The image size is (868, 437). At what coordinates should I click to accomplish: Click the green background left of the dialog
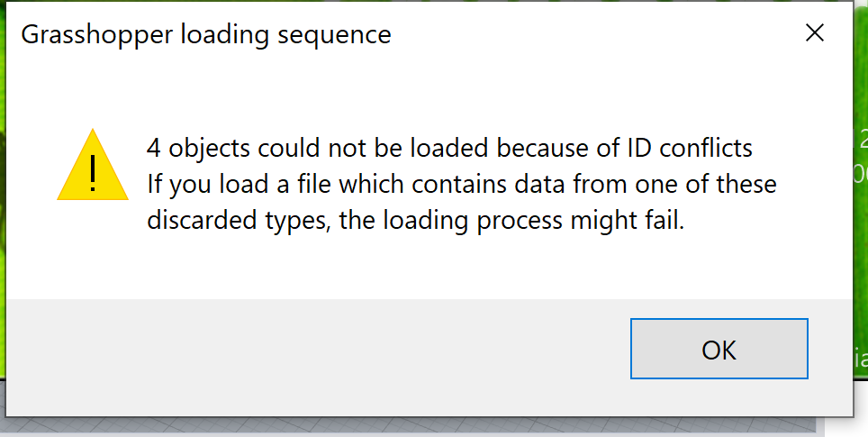tap(4, 180)
